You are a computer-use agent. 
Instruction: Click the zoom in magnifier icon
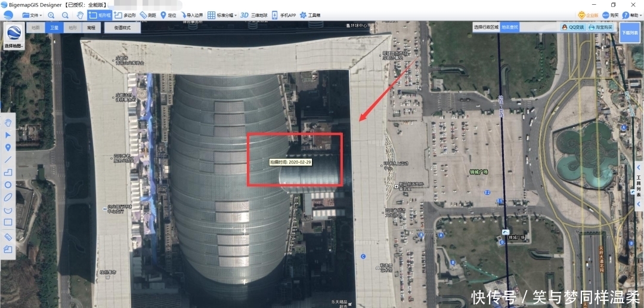coord(51,15)
